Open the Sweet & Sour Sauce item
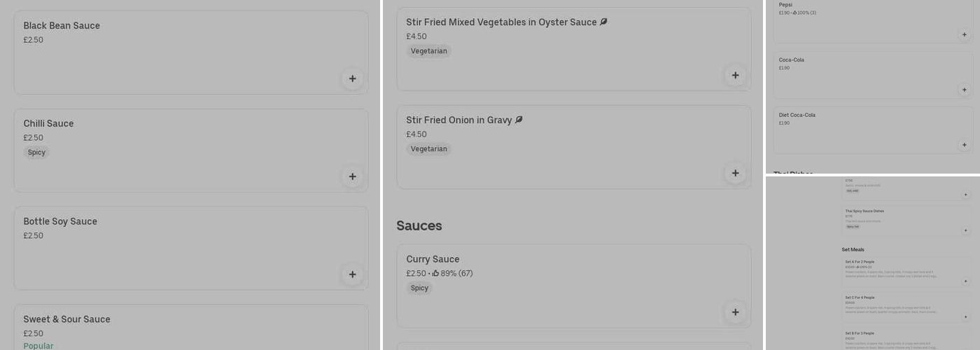 [66, 319]
